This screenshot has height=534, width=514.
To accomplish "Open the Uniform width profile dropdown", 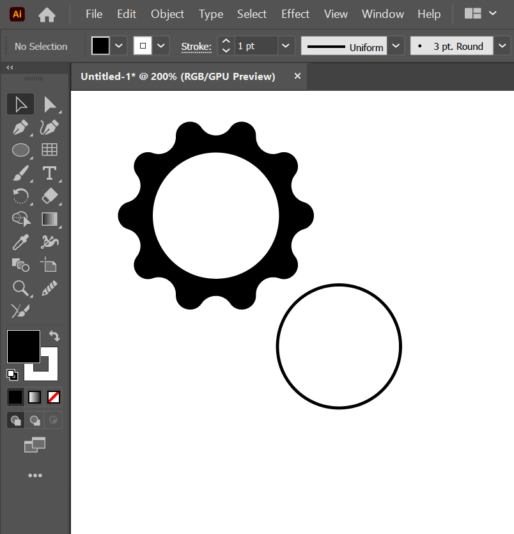I will coord(395,46).
